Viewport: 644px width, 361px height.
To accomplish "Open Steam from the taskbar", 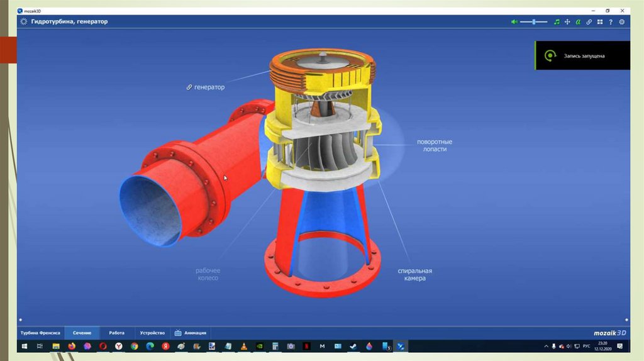I will click(x=353, y=346).
